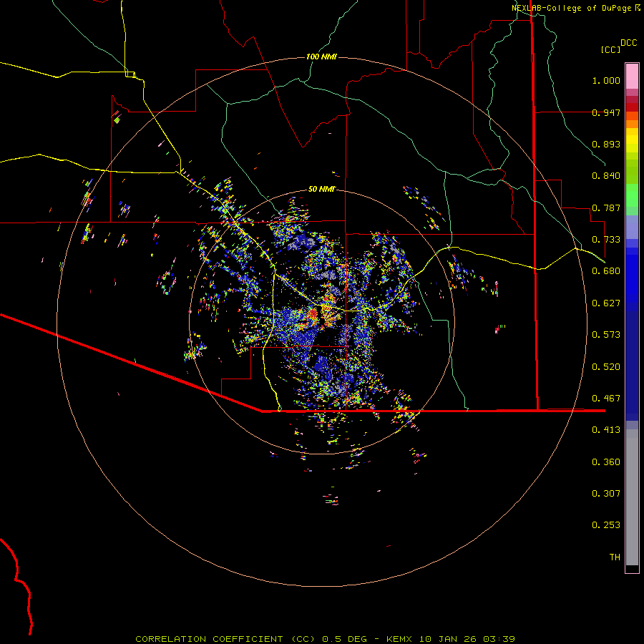Screen dimensions: 644x644
Task: Click the 0.573 color scale label
Action: (606, 335)
